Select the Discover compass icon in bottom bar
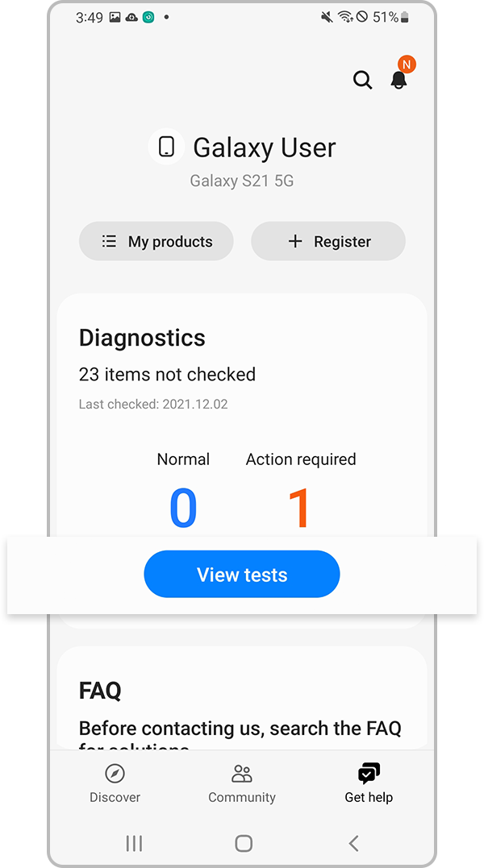484x868 pixels. coord(115,773)
